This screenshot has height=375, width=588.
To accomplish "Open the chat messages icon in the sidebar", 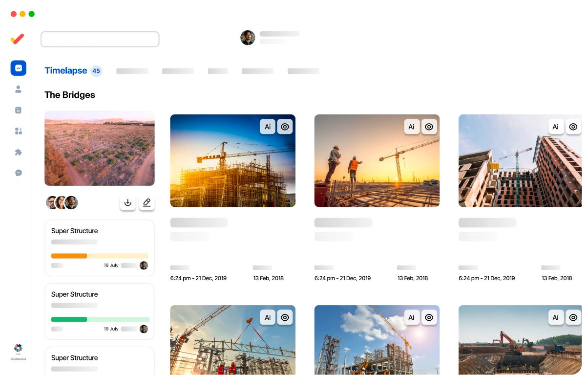I will click(x=18, y=173).
